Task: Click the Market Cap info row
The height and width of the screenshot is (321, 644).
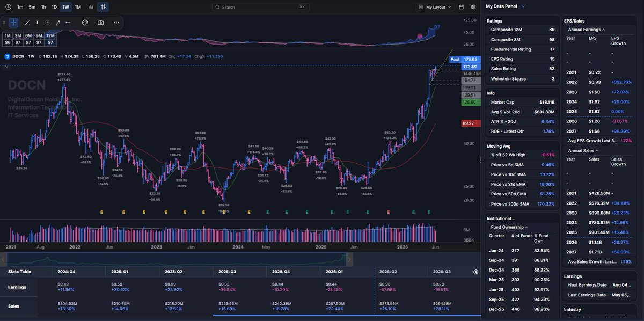Action: pyautogui.click(x=522, y=102)
